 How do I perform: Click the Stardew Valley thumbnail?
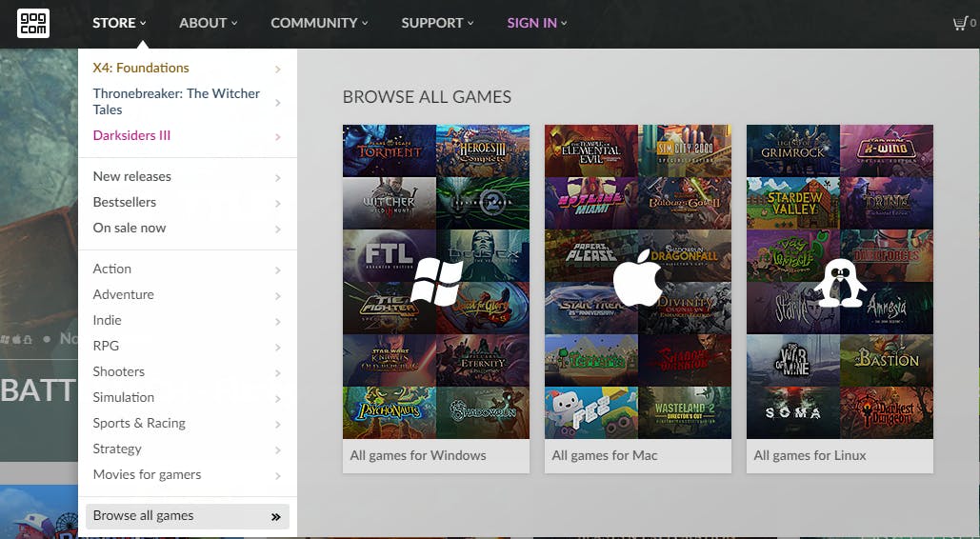click(x=793, y=203)
